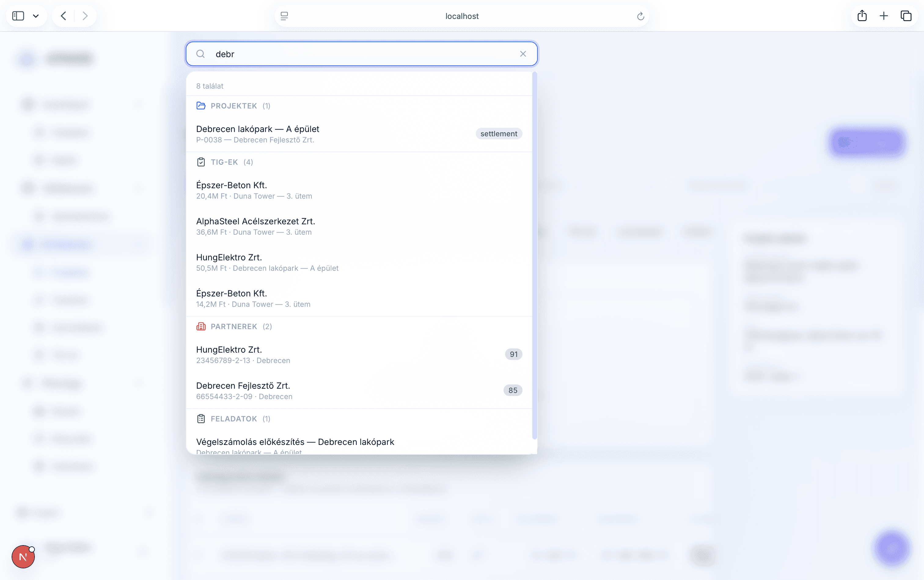Image resolution: width=924 pixels, height=580 pixels.
Task: Click the search results scrollbar
Action: pyautogui.click(x=534, y=255)
